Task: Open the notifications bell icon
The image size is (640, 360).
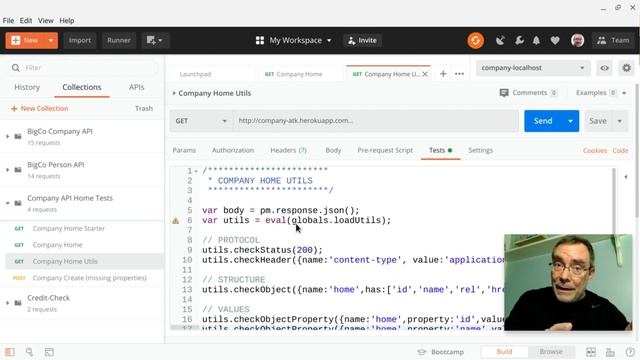Action: tap(536, 40)
